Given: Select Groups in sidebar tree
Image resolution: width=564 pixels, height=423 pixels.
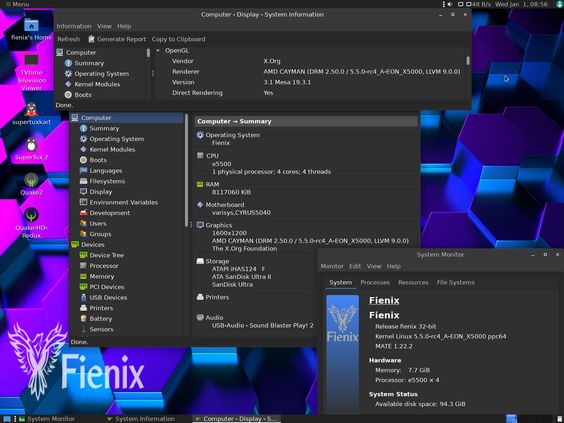Looking at the screenshot, I should [x=100, y=234].
